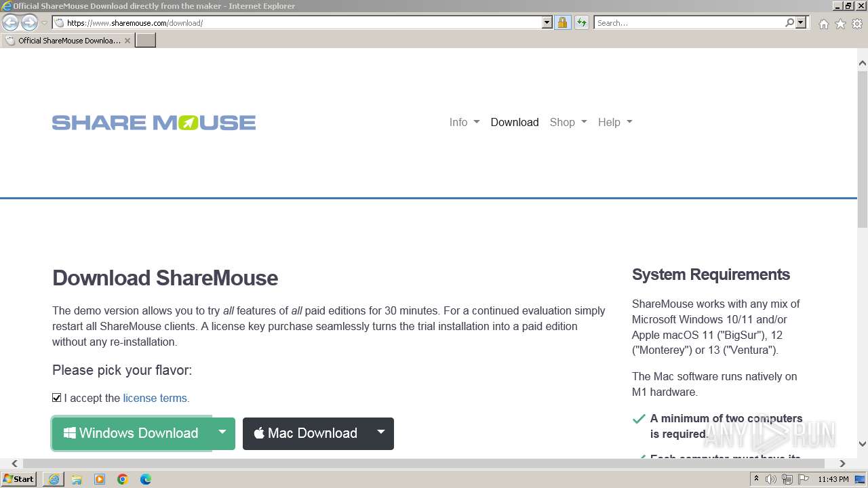Viewport: 868px width, 488px height.
Task: Open a new blank tab
Action: pyautogui.click(x=146, y=40)
